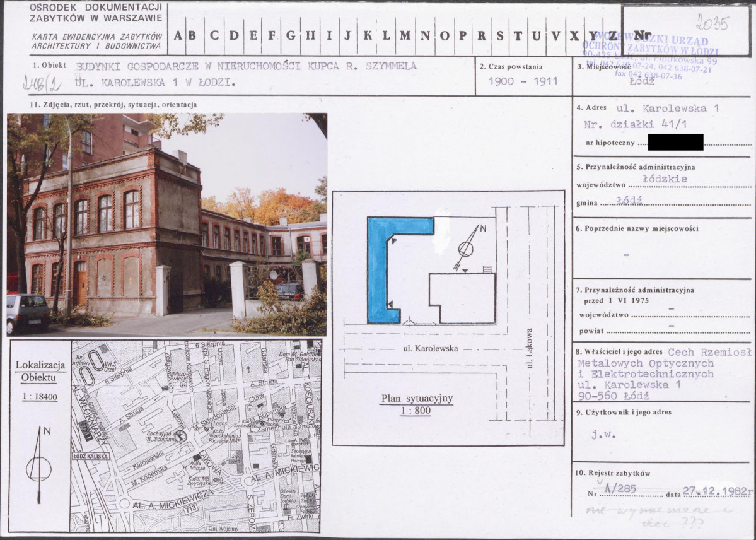Click the route 713 marker on the map
This screenshot has width=756, height=540.
pos(190,508)
